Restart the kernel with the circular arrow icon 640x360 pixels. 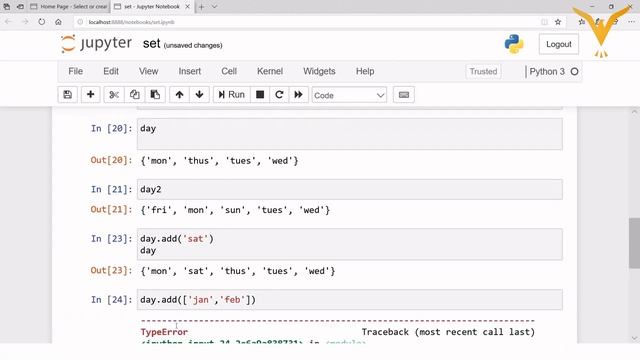[x=279, y=95]
